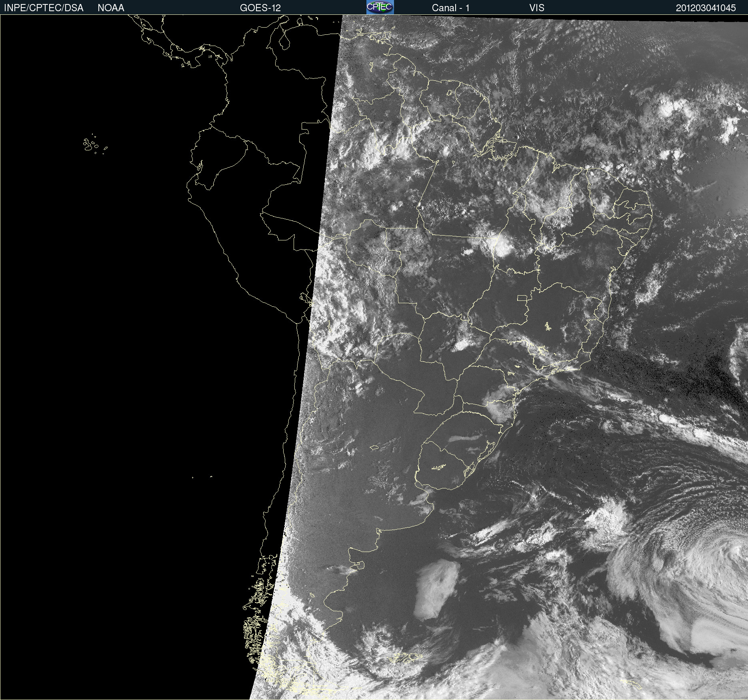
Task: Click the INPE/CPTEC/DSA header text
Action: (x=44, y=8)
